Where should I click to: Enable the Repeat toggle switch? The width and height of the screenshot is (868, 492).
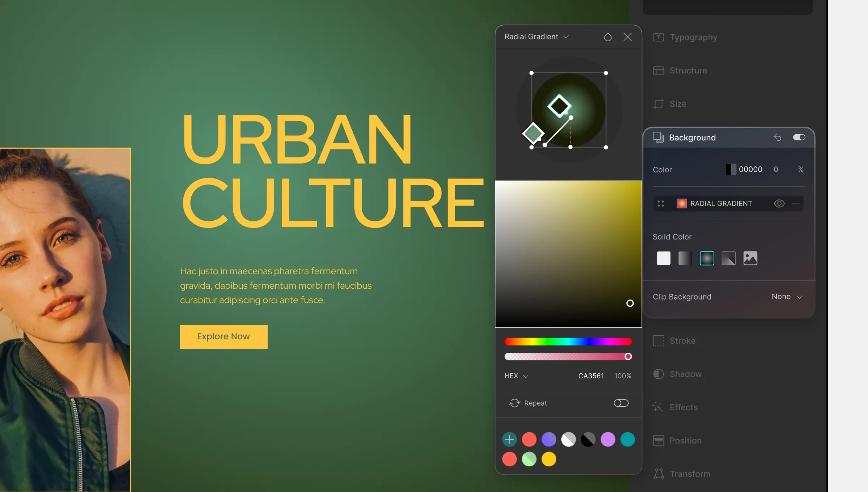pos(621,403)
